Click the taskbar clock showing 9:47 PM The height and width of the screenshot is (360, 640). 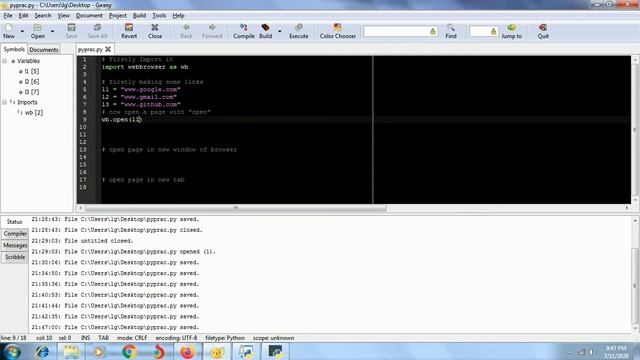coord(616,352)
